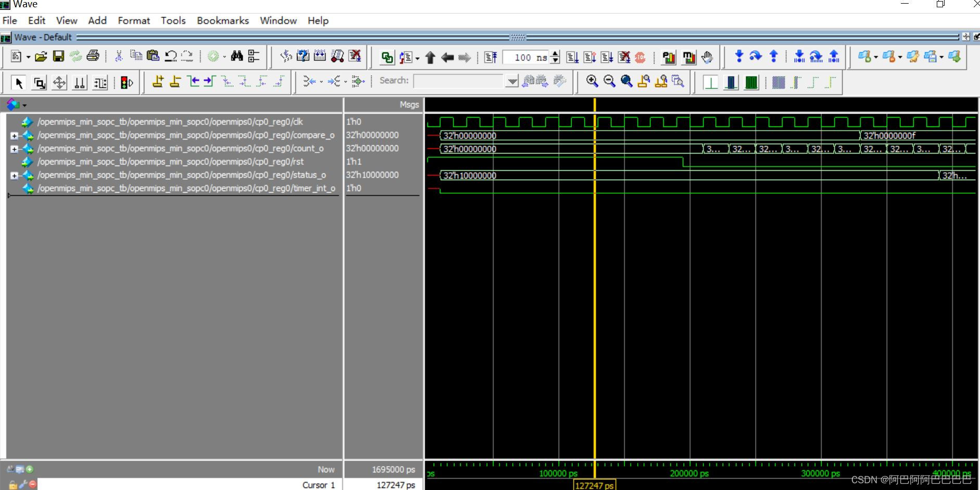
Task: Click the memory profiling icon
Action: click(x=689, y=57)
